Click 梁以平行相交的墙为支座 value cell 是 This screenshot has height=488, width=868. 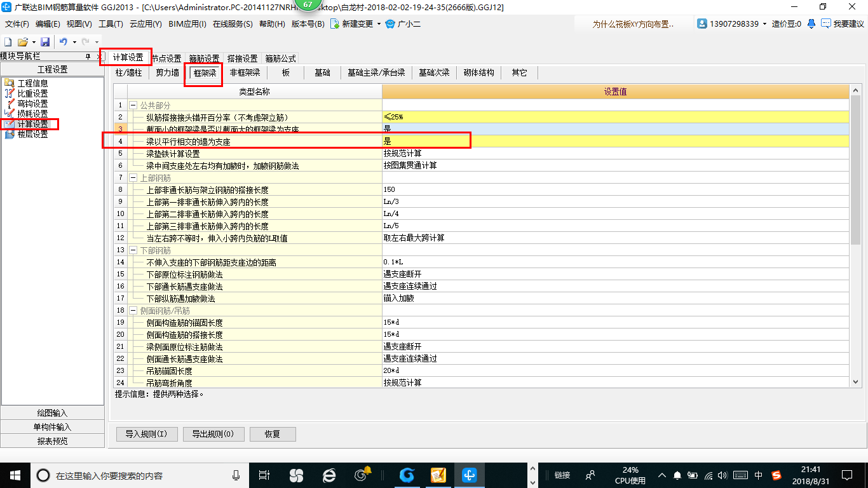(615, 141)
